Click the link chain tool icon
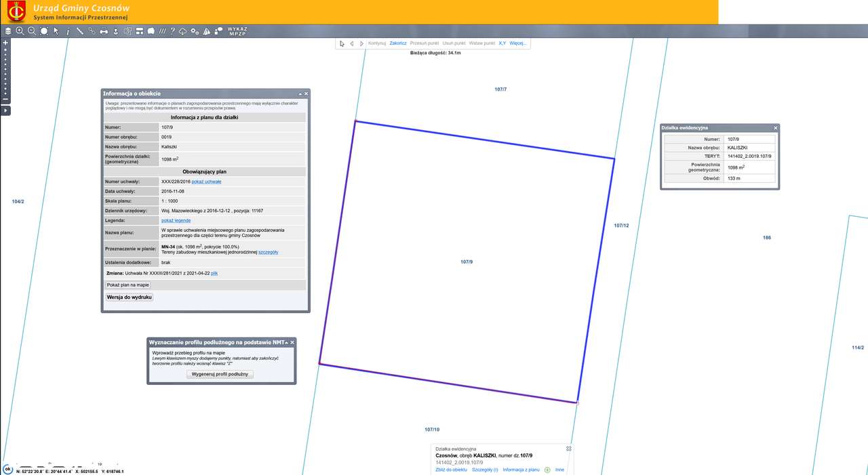The height and width of the screenshot is (475, 868). 92,31
